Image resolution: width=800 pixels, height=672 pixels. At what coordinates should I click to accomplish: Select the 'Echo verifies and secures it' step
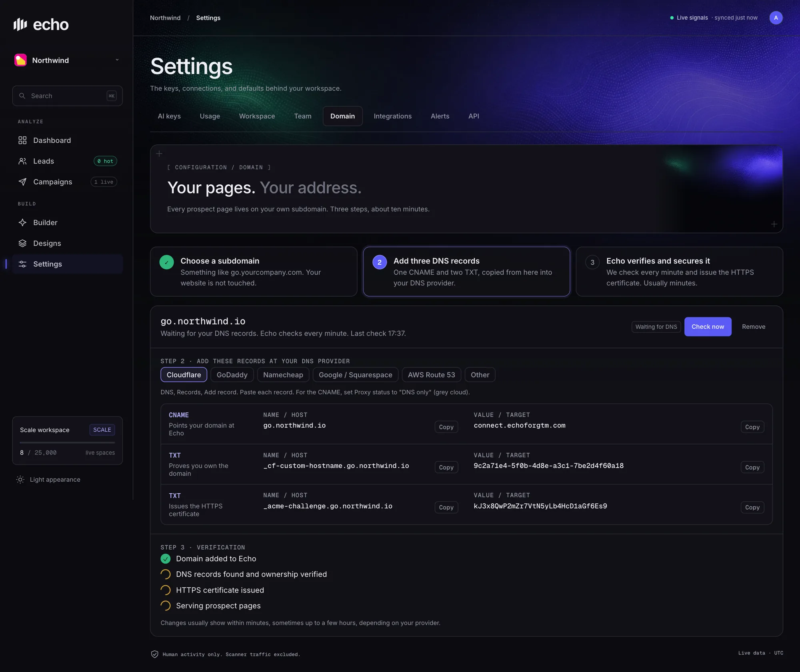[x=679, y=271]
